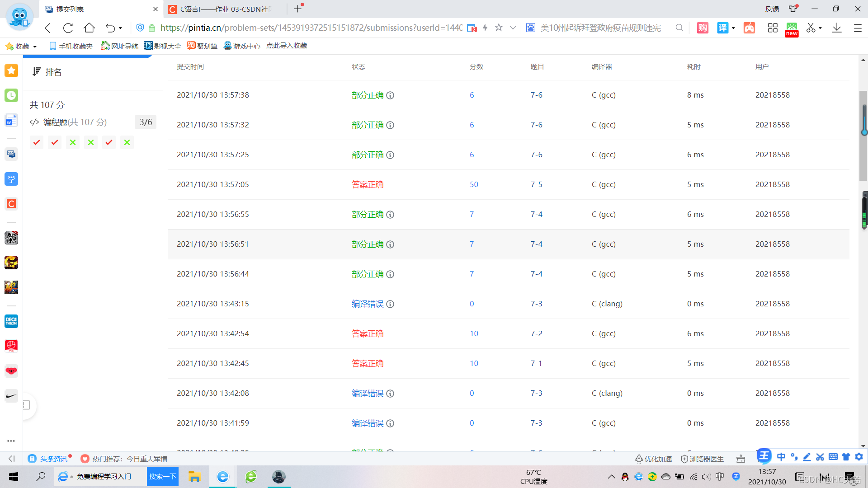
Task: Expand address bar dropdown chevron
Action: pyautogui.click(x=513, y=28)
